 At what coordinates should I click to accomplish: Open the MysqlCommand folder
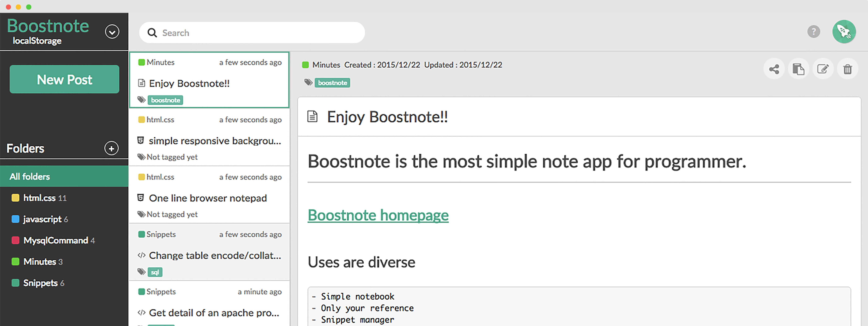pyautogui.click(x=64, y=240)
